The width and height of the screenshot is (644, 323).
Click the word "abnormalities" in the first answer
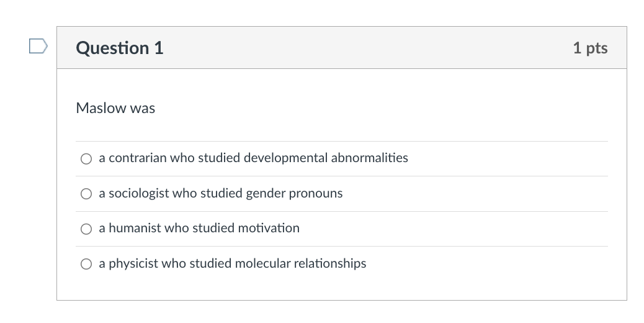[x=370, y=158]
